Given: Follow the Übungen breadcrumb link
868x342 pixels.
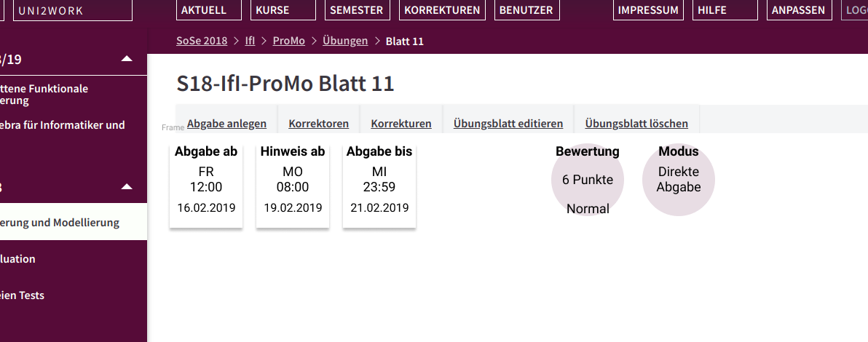Looking at the screenshot, I should click(x=345, y=41).
